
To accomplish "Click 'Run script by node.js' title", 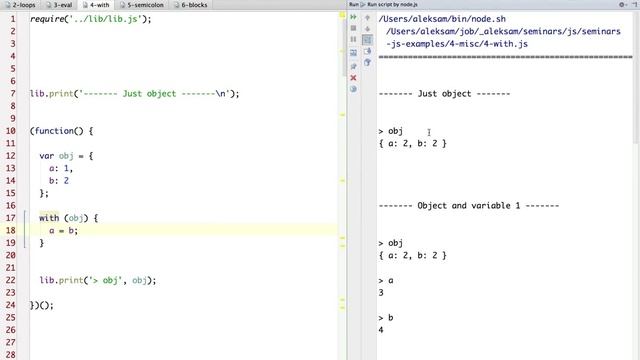I will (392, 4).
